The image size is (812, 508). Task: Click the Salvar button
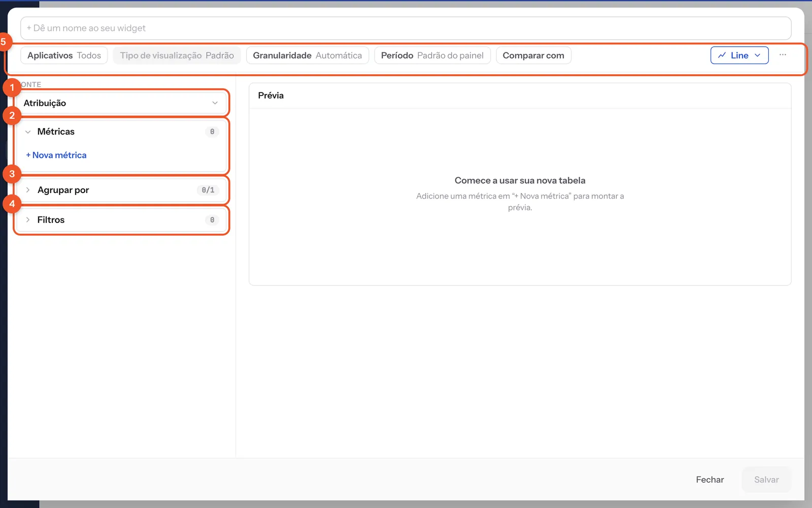point(766,480)
